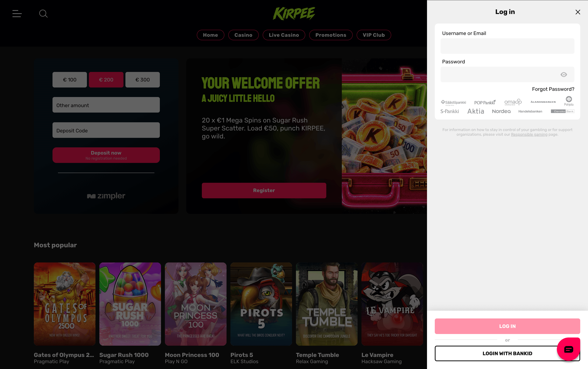Focus the Username or Email field

click(507, 46)
